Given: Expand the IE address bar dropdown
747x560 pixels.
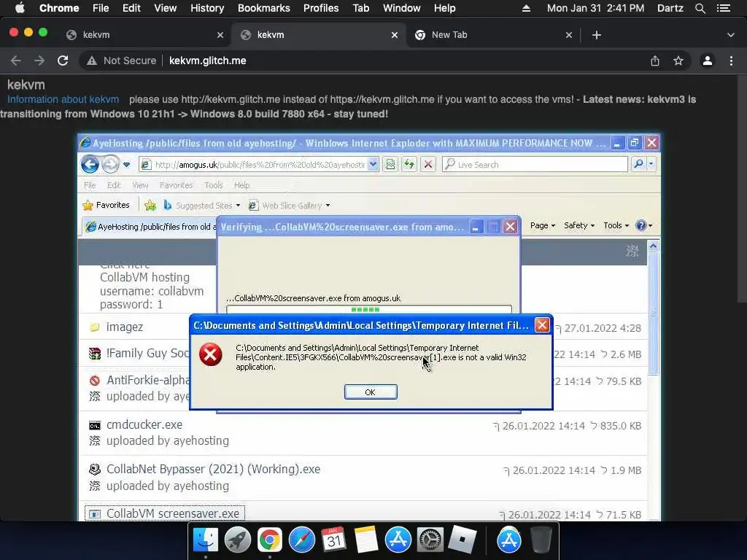Looking at the screenshot, I should pos(373,164).
